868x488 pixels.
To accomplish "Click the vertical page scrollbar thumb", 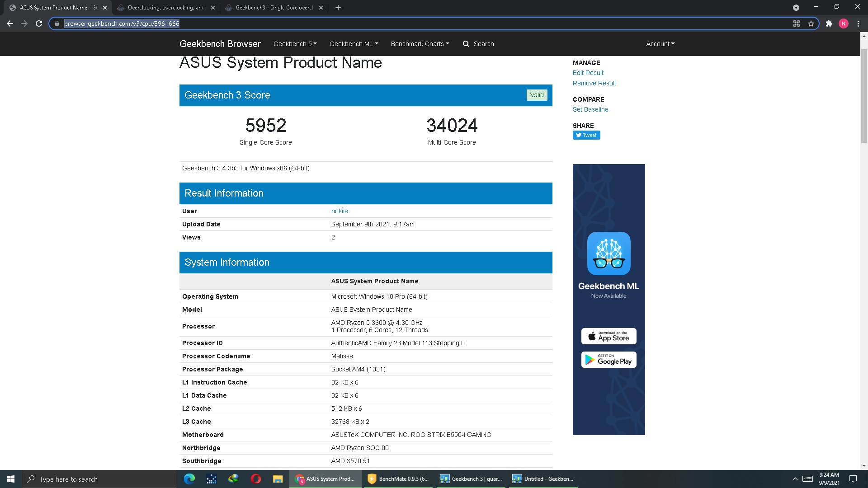I will pyautogui.click(x=864, y=96).
